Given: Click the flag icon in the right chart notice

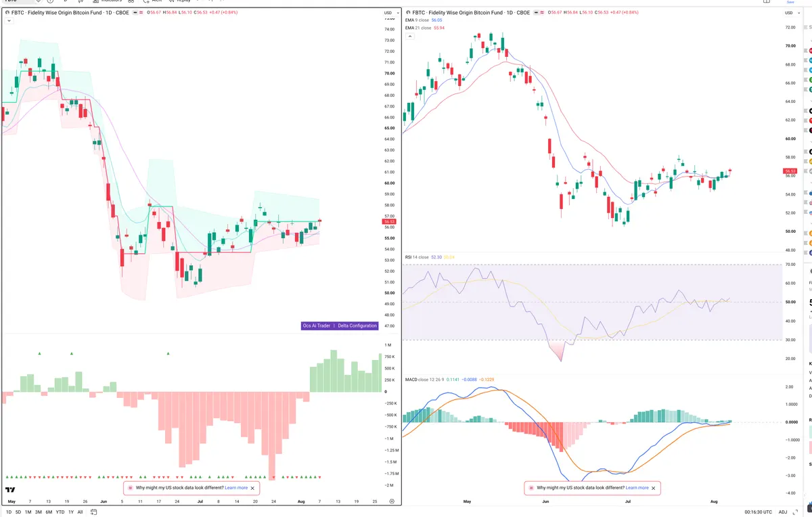Looking at the screenshot, I should coord(531,488).
